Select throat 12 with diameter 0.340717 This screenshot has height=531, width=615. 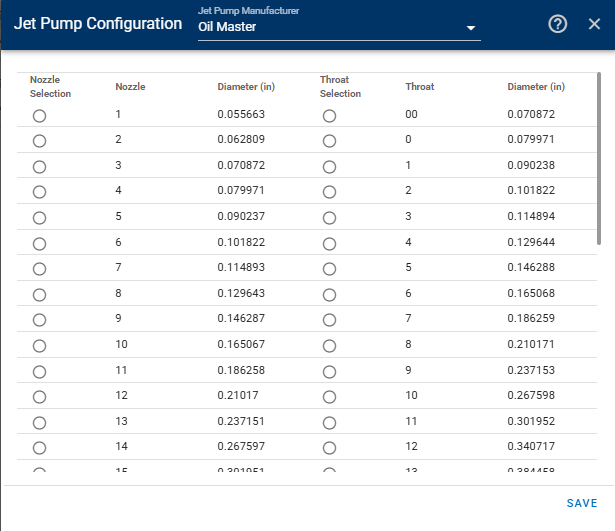click(x=329, y=447)
